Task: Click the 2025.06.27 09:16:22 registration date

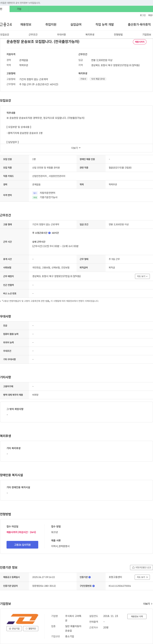Action: [43, 577]
